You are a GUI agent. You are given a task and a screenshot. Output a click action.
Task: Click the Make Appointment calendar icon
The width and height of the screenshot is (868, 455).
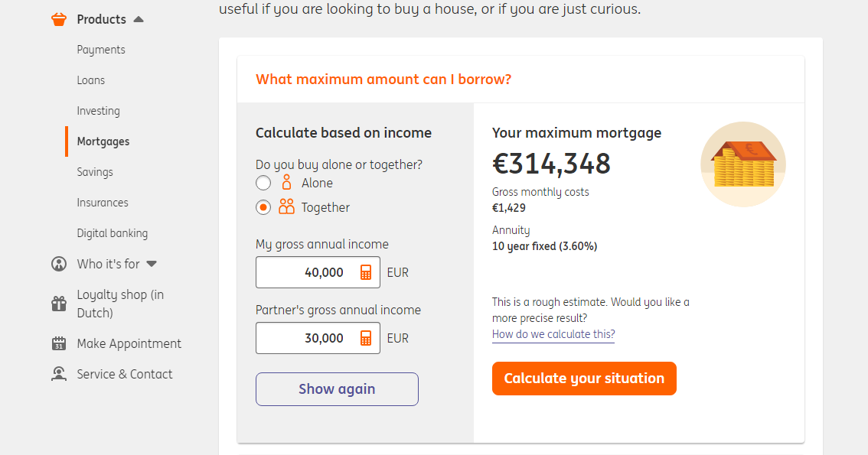point(59,343)
